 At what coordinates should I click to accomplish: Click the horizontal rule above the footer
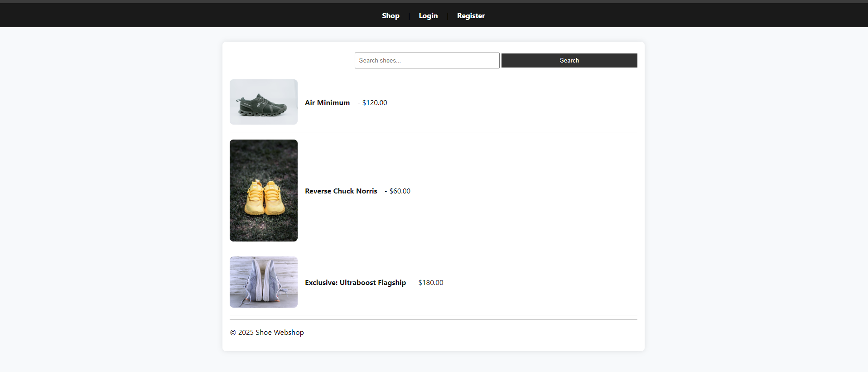click(x=433, y=319)
